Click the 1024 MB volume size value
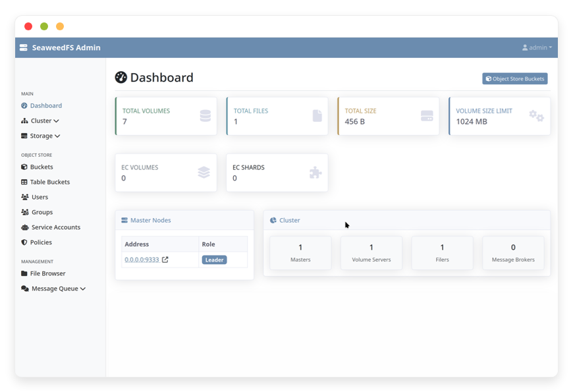 point(472,122)
